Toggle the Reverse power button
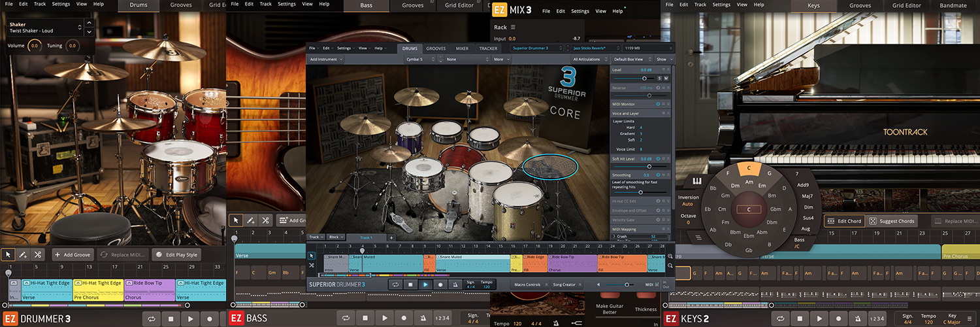This screenshot has width=980, height=327. [658, 87]
